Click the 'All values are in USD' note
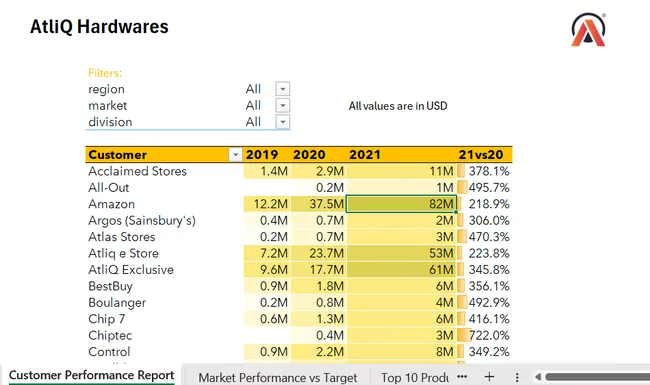 coord(398,106)
